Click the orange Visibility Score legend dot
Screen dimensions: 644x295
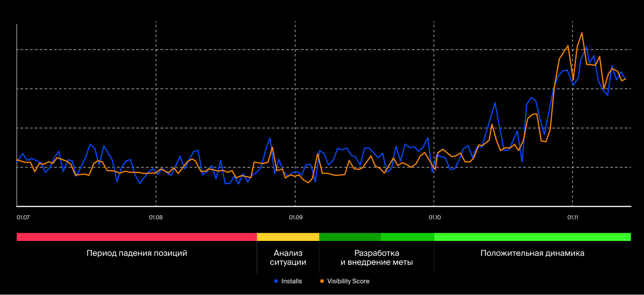[x=322, y=281]
